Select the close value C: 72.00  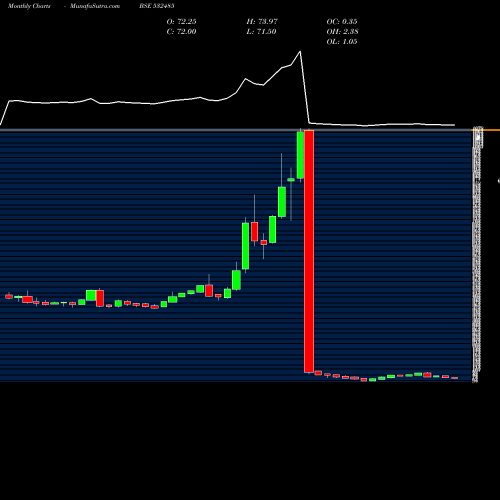coord(181,32)
